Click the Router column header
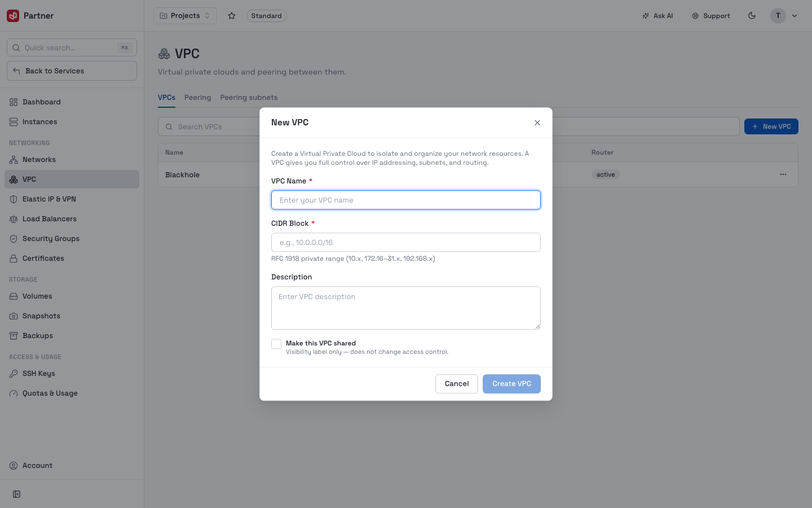812x508 pixels. coord(602,152)
